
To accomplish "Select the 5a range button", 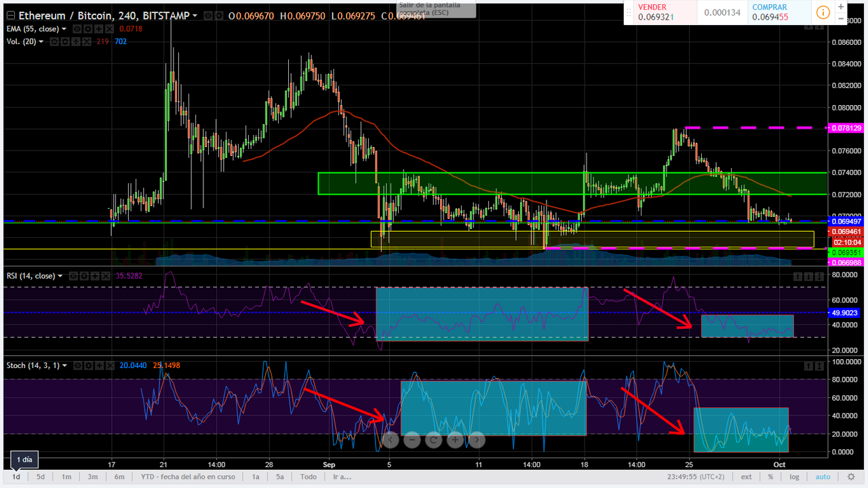I will (x=280, y=476).
